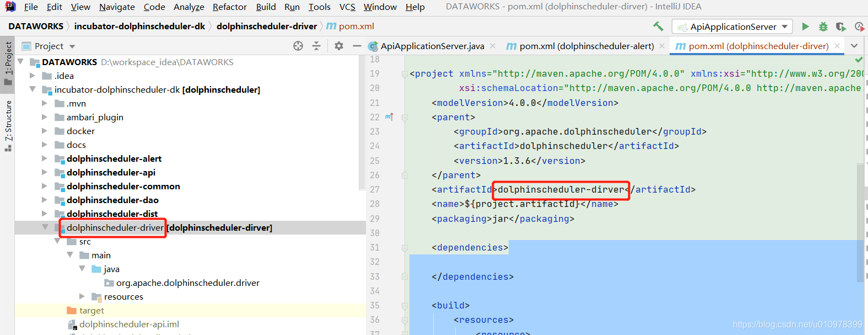Viewport: 868px width, 335px height.
Task: Click version 1.3.6 in editor
Action: click(x=519, y=161)
